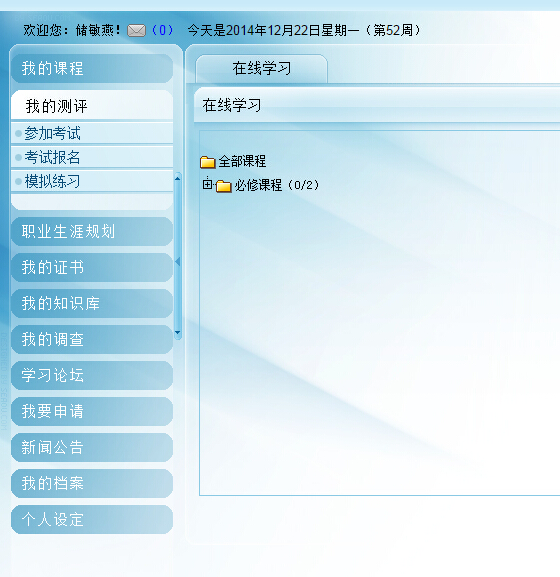Open 新闻公告 menu section
The image size is (560, 577).
pyautogui.click(x=92, y=447)
